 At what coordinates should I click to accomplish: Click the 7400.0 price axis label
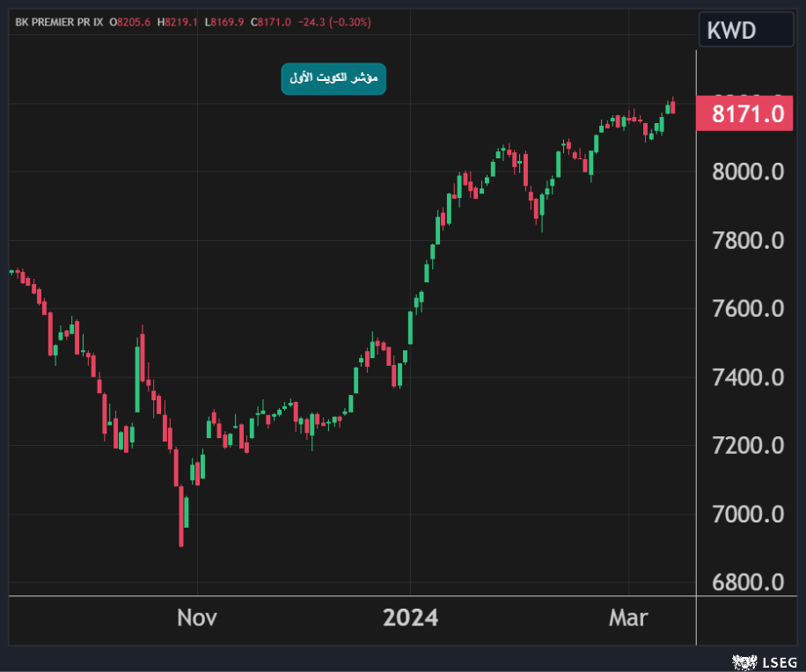click(x=747, y=377)
